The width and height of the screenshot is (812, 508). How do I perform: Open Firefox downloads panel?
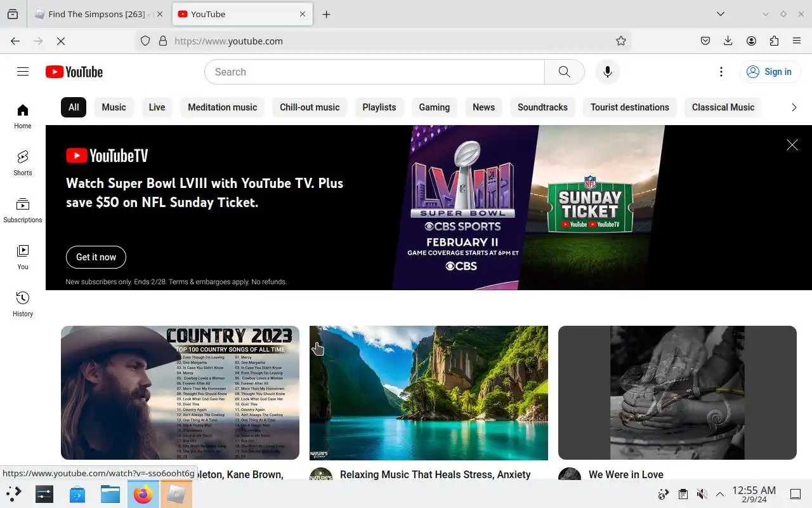728,41
